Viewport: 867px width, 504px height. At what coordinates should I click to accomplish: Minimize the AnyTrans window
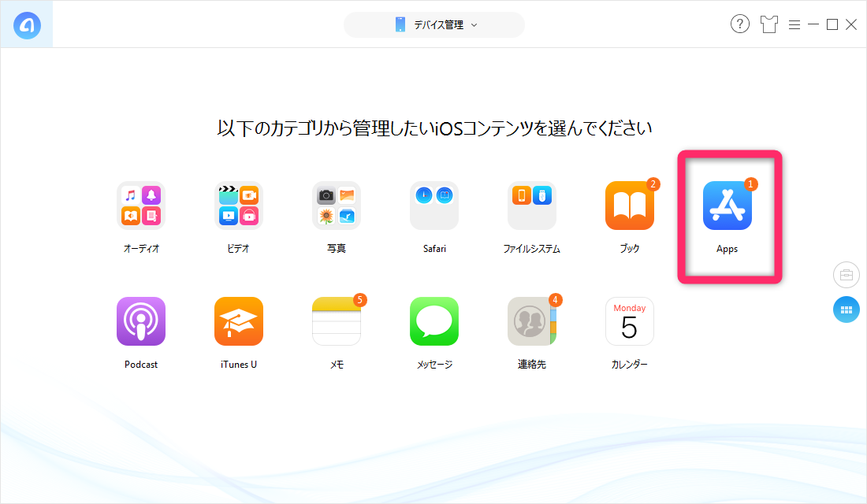pyautogui.click(x=813, y=24)
